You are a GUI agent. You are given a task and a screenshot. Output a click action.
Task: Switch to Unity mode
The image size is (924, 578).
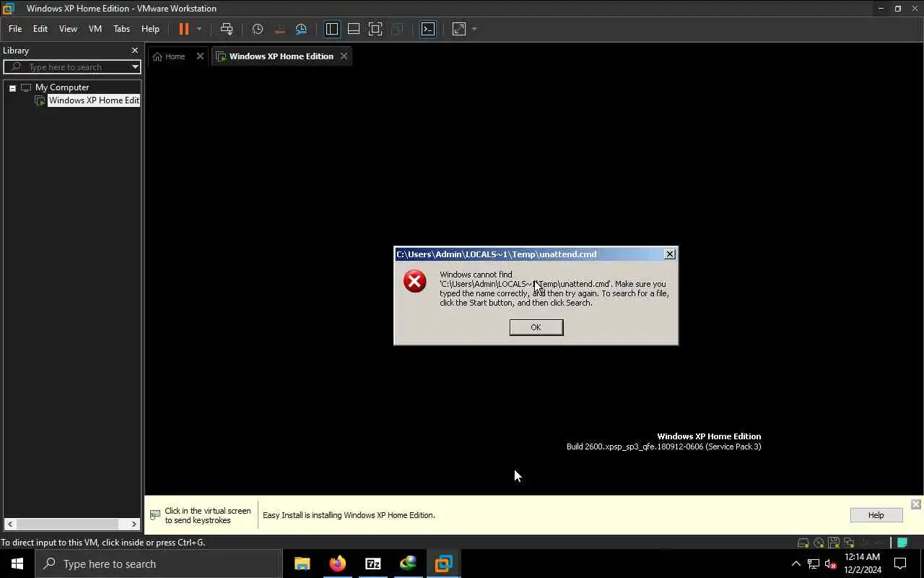[397, 29]
